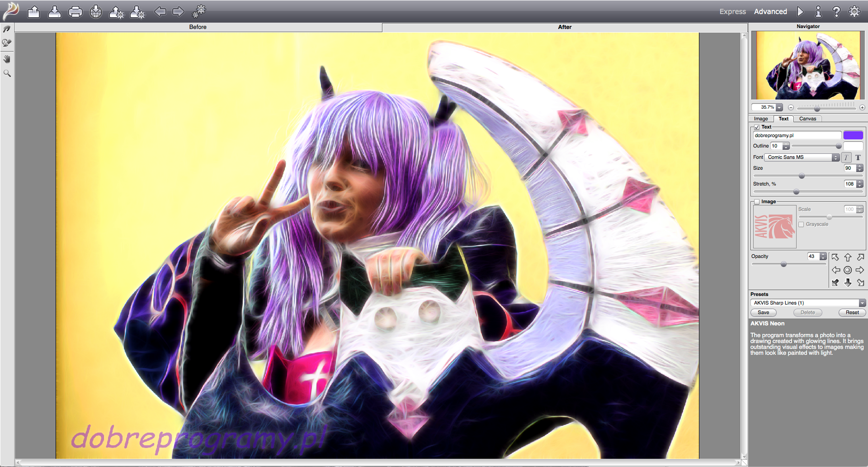Viewport: 868px width, 467px height.
Task: Position watermark at top center arrow
Action: pyautogui.click(x=848, y=257)
